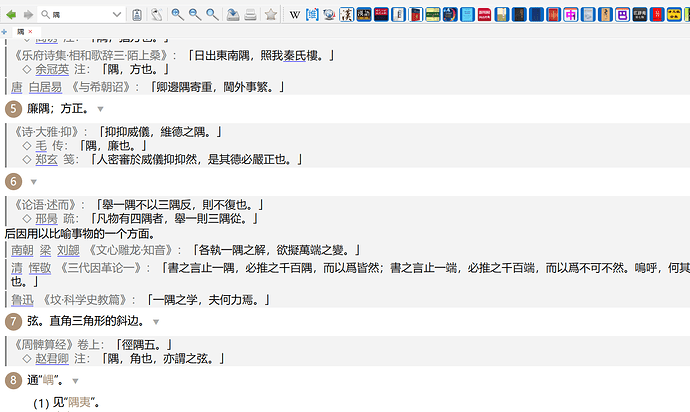Viewport: 690px width, 412px height.
Task: Select the pink 中 dictionary icon
Action: click(570, 15)
